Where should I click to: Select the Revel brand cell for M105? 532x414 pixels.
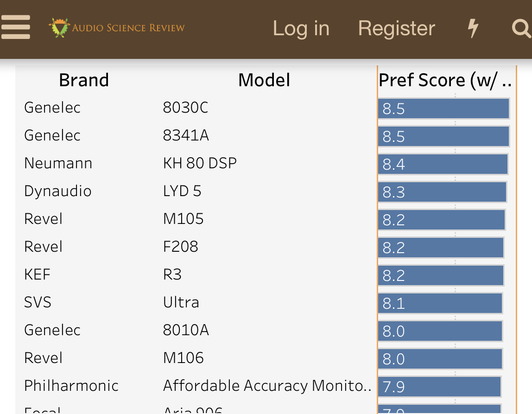[x=43, y=219]
